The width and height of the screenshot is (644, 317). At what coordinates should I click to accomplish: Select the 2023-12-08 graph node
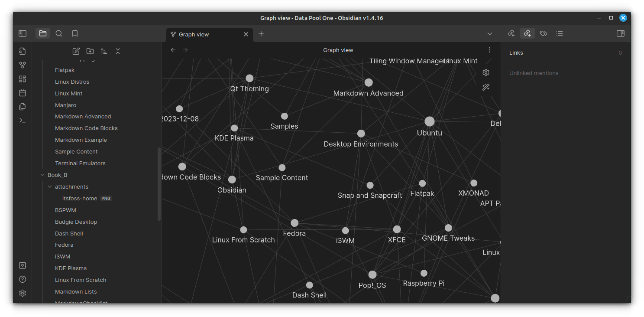[x=179, y=109]
